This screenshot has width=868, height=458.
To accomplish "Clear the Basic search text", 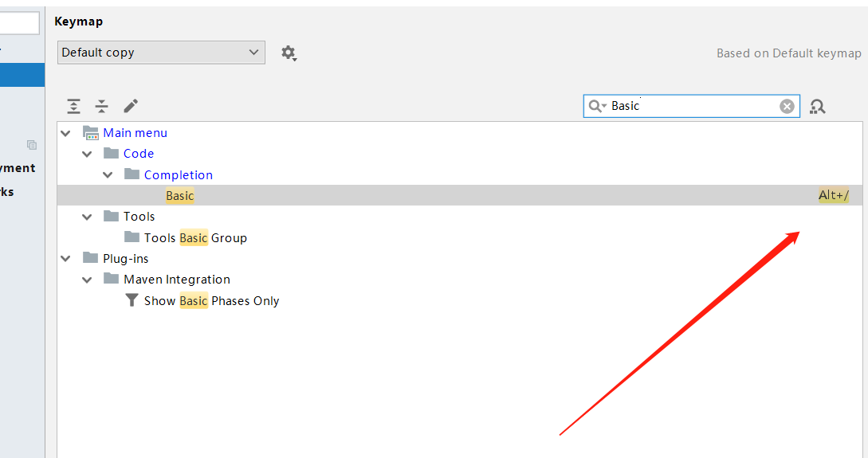I will tap(787, 106).
